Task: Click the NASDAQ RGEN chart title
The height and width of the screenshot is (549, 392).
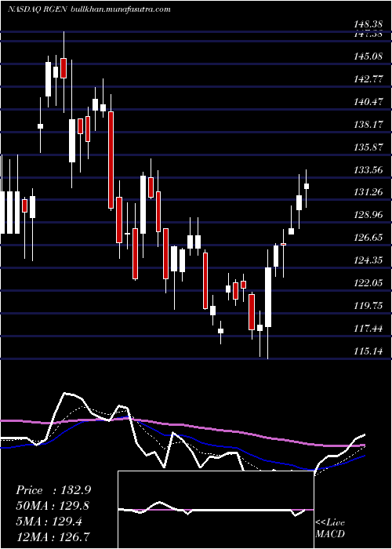Action: [38, 9]
